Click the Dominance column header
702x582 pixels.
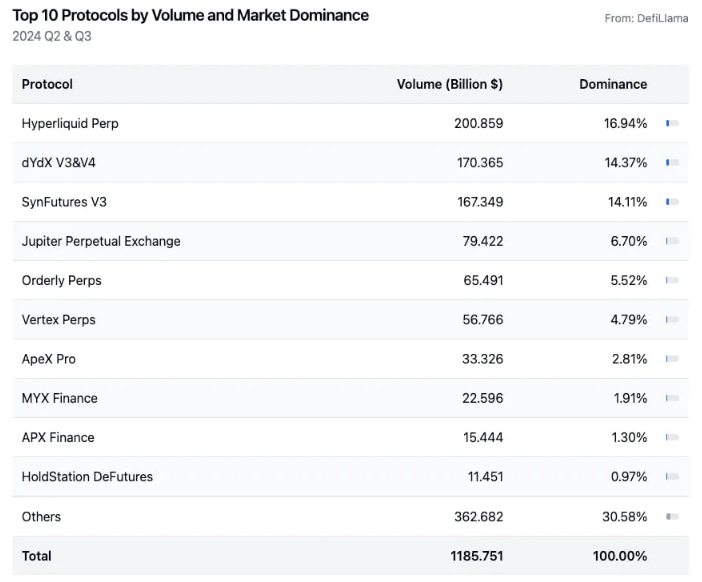pos(613,84)
